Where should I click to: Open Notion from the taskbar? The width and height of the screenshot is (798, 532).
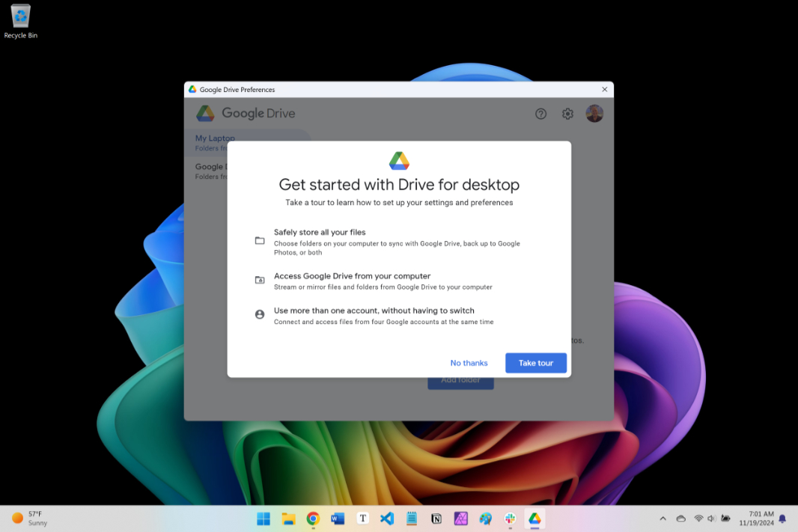[x=436, y=519]
